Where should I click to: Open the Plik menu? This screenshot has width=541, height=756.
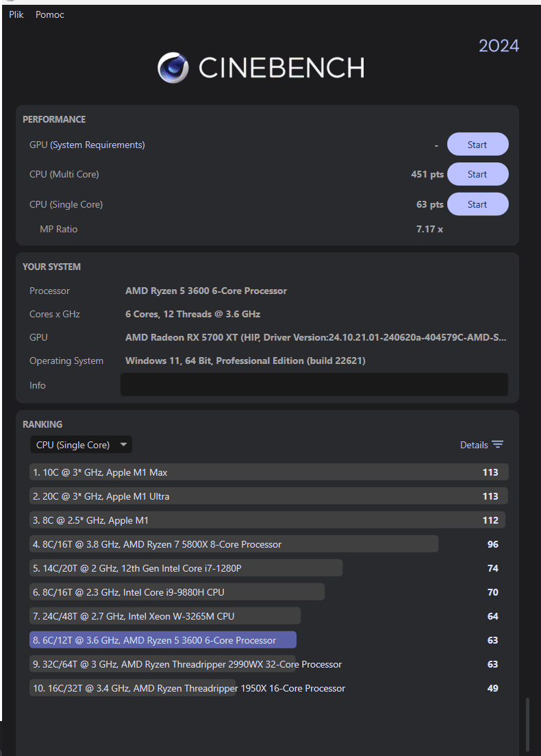coord(16,14)
